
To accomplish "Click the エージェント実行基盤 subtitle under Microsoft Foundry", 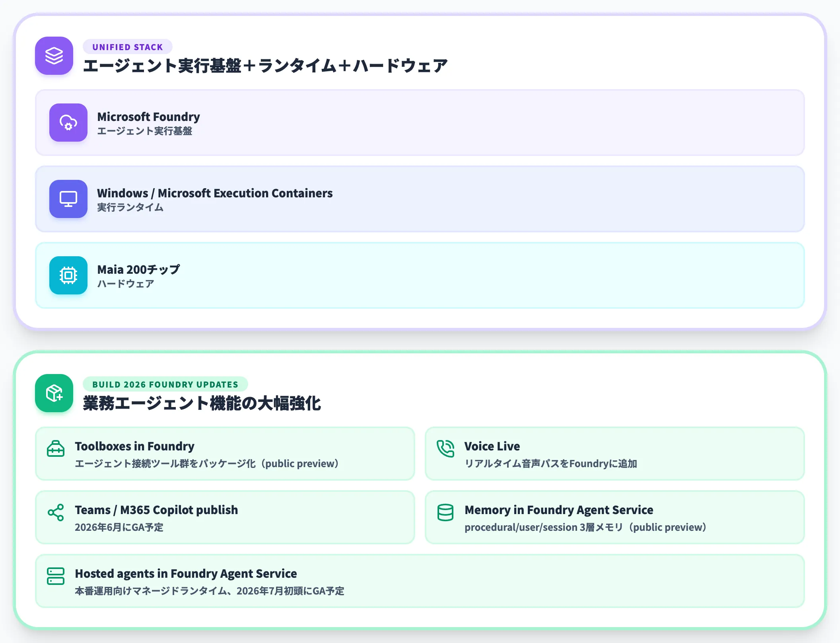I will pyautogui.click(x=145, y=131).
